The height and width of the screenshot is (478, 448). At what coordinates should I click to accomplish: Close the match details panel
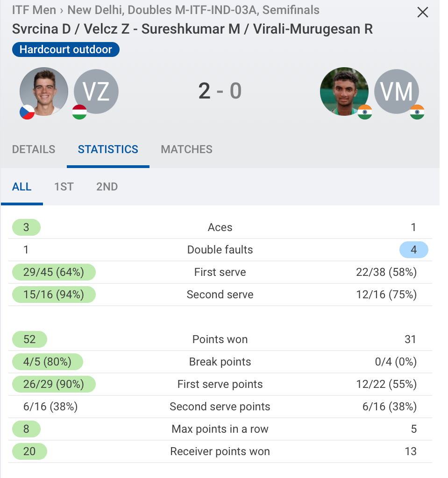tap(422, 13)
